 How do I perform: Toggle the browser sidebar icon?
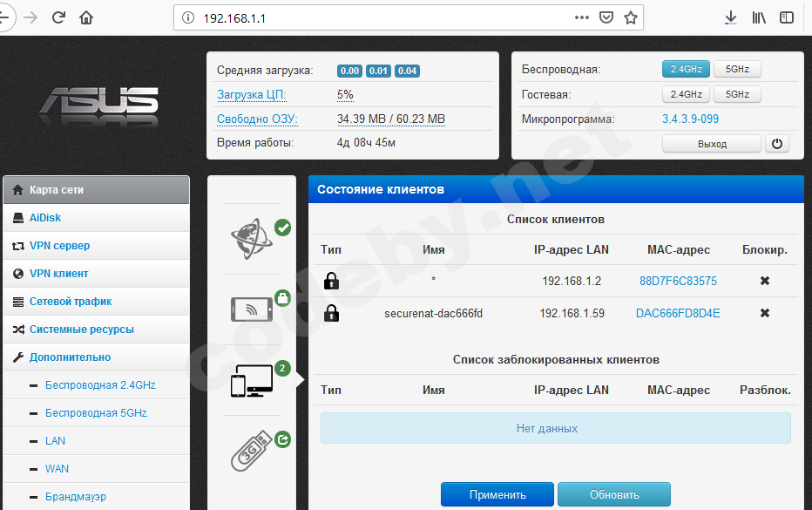pyautogui.click(x=786, y=17)
